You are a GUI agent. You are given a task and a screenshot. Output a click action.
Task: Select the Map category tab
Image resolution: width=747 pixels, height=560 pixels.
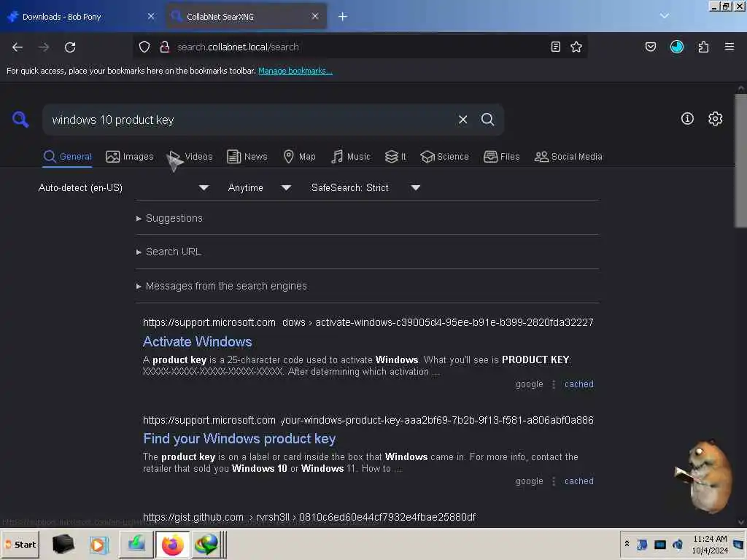299,157
